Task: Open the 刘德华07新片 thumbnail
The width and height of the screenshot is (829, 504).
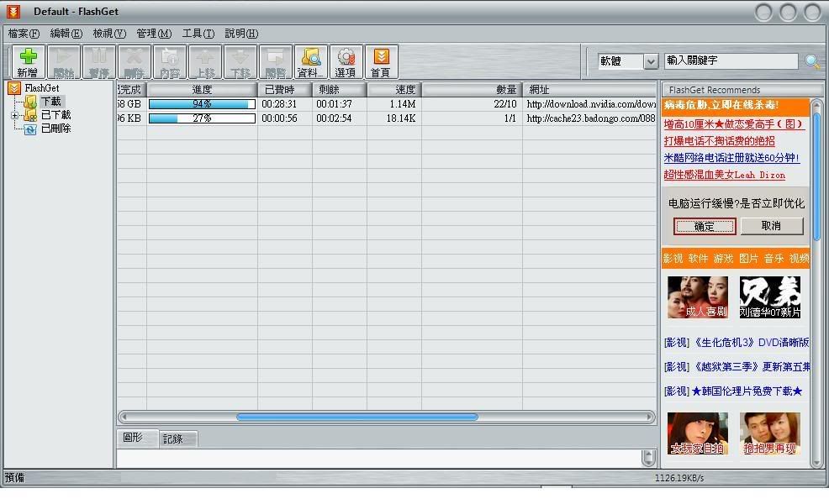Action: 770,297
